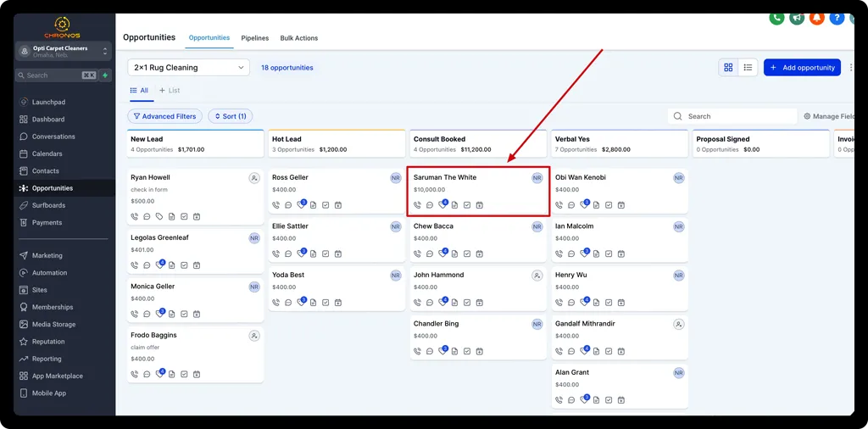This screenshot has width=868, height=429.
Task: Click the phone icon on the Obi Wan Kenobi card
Action: tap(559, 205)
